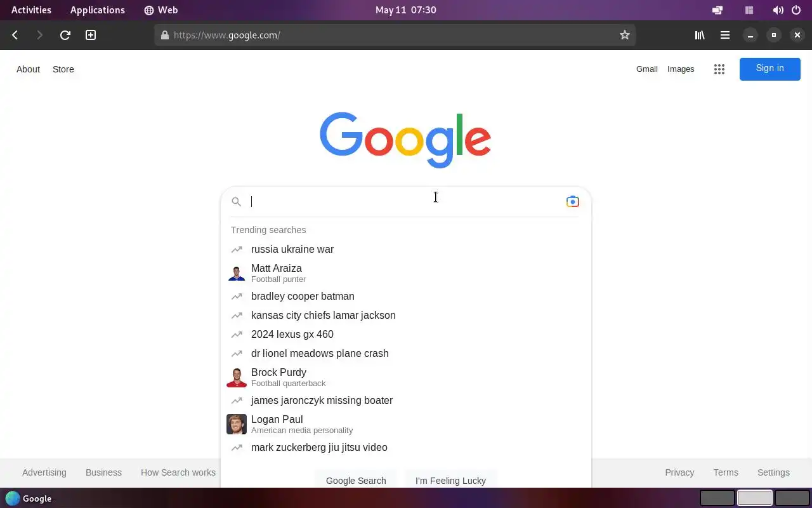The image size is (812, 508).
Task: Click the Logan Paul thumbnail photo
Action: (237, 424)
